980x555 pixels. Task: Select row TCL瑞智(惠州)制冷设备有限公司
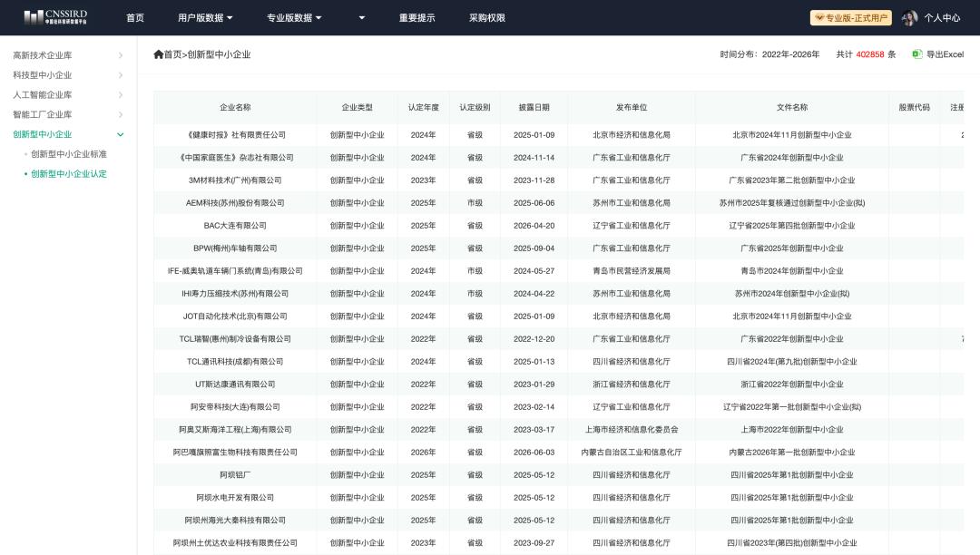pos(558,339)
